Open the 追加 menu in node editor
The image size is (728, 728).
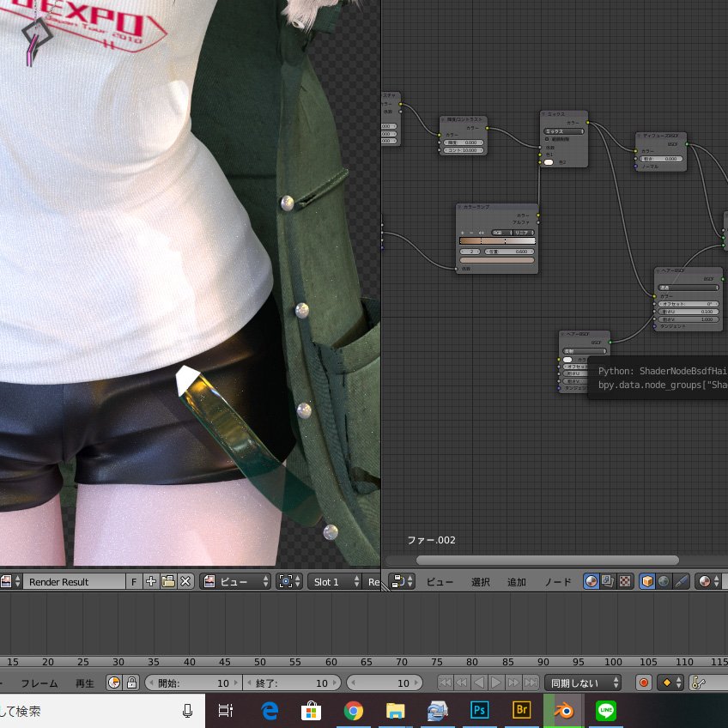point(516,582)
